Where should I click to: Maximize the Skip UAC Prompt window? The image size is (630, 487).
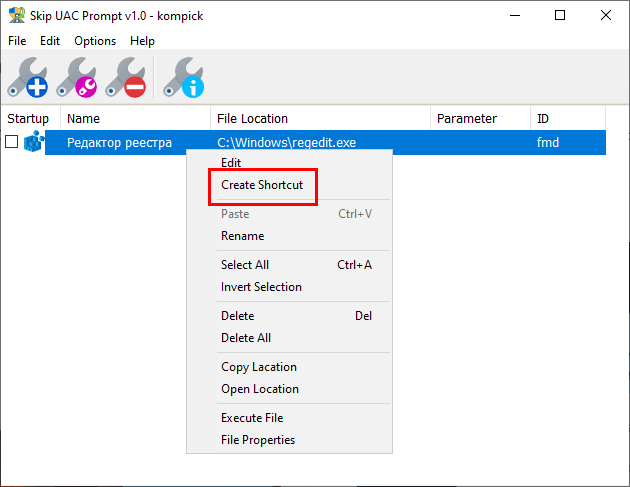click(560, 15)
